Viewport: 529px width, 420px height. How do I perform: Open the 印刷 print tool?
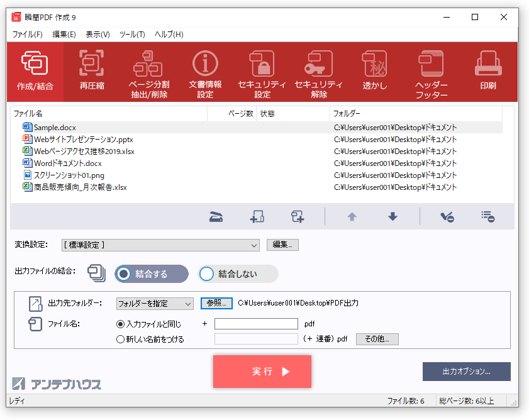(x=488, y=72)
